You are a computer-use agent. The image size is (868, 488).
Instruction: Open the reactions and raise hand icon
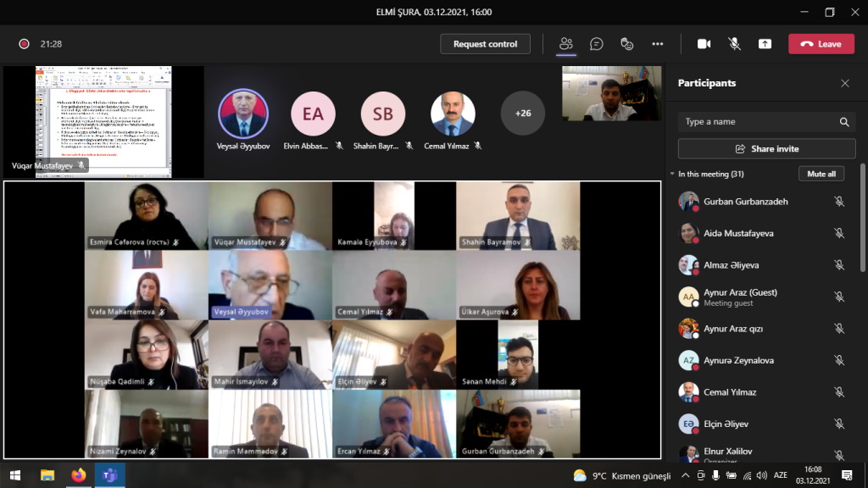point(626,44)
